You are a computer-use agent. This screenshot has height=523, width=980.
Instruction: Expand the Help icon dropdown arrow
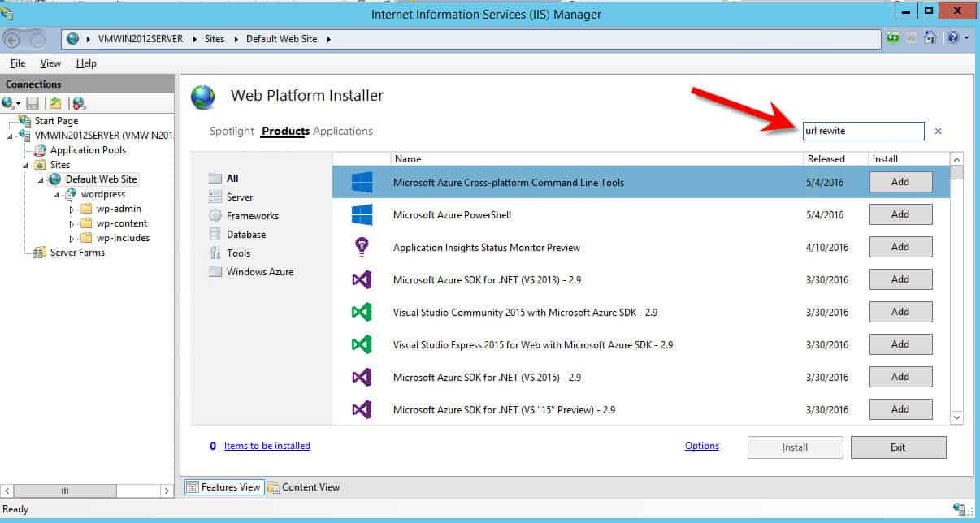[x=966, y=38]
